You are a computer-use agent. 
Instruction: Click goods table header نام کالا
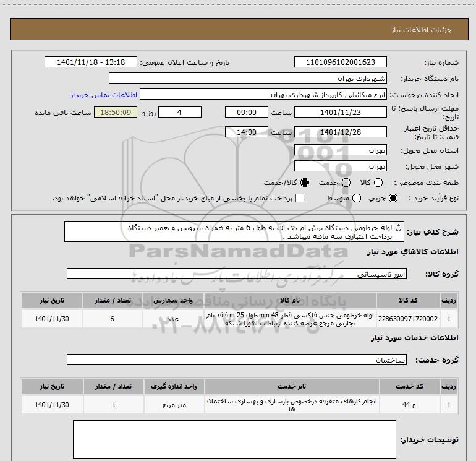[x=290, y=300]
